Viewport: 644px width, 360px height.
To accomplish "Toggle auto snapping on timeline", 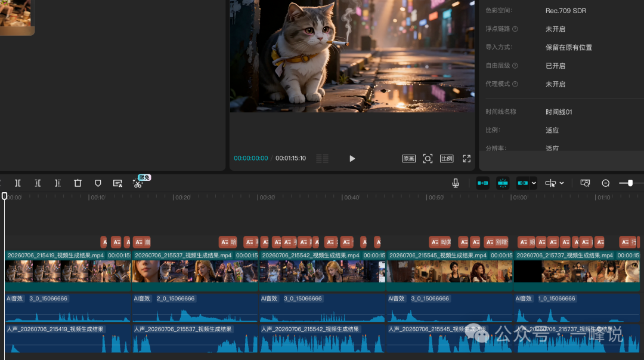I will coord(503,183).
